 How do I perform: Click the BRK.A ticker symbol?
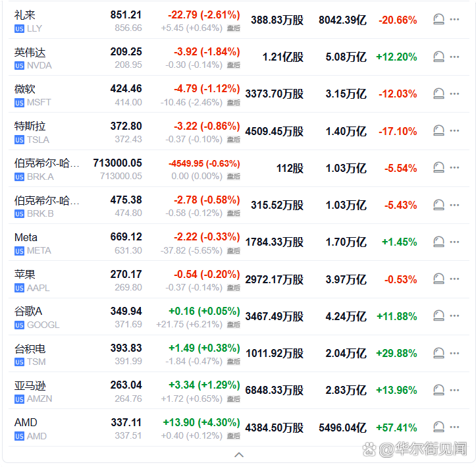pyautogui.click(x=40, y=177)
